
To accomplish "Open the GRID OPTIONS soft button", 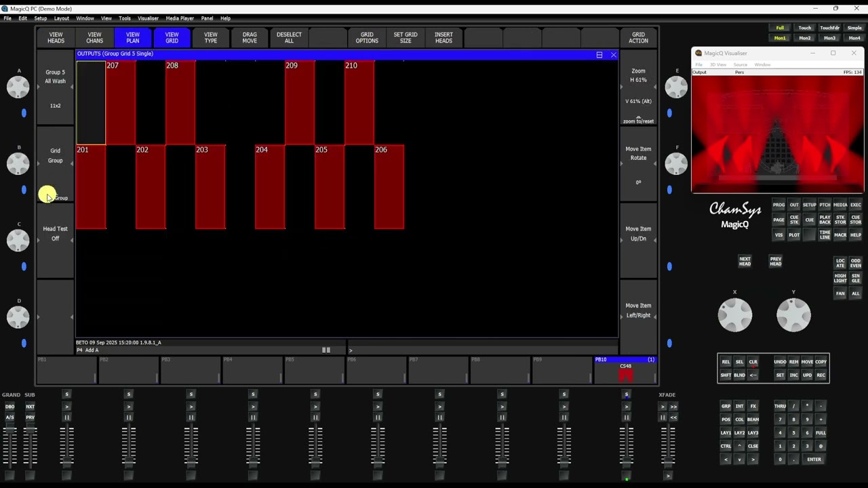I will (367, 38).
